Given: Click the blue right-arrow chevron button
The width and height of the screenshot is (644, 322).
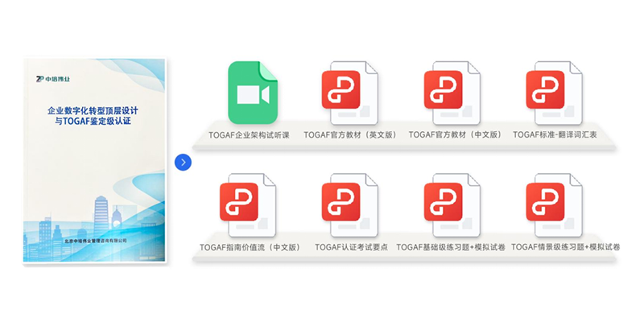Looking at the screenshot, I should point(183,163).
